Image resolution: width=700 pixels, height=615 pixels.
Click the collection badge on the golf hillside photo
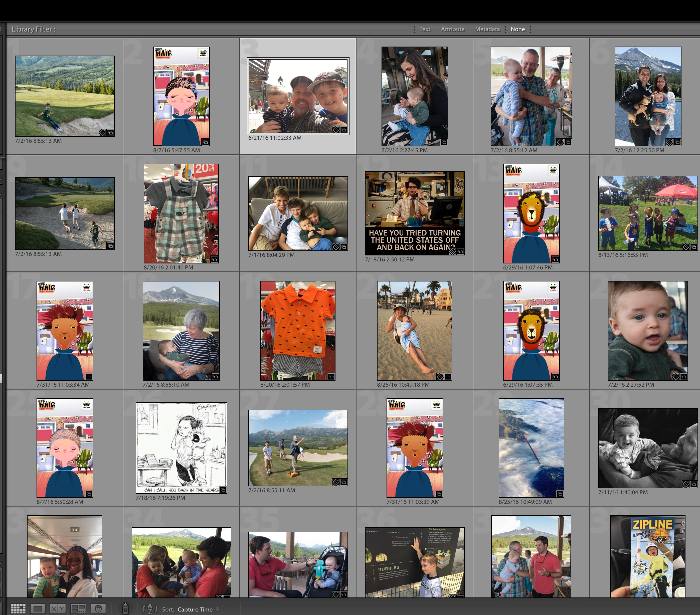110,133
